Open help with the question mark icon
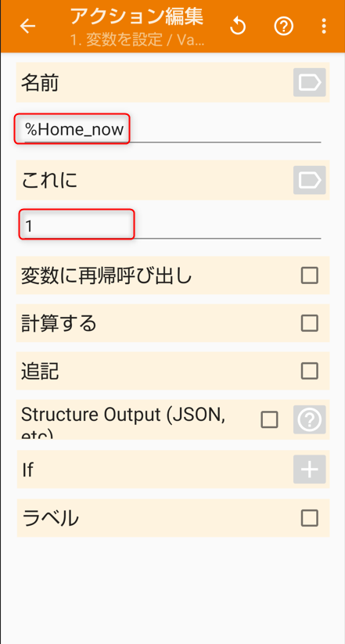Screen dimensions: 345x644 click(x=284, y=27)
